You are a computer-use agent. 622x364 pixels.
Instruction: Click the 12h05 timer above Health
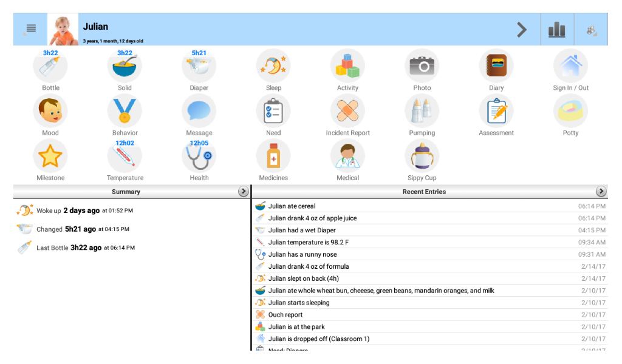point(199,143)
